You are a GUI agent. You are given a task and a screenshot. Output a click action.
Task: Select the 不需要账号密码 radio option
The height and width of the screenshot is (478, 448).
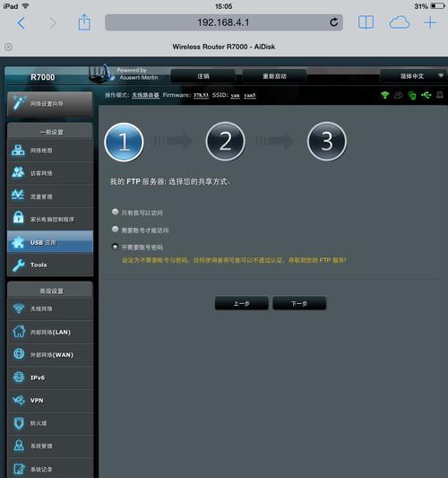pos(115,247)
